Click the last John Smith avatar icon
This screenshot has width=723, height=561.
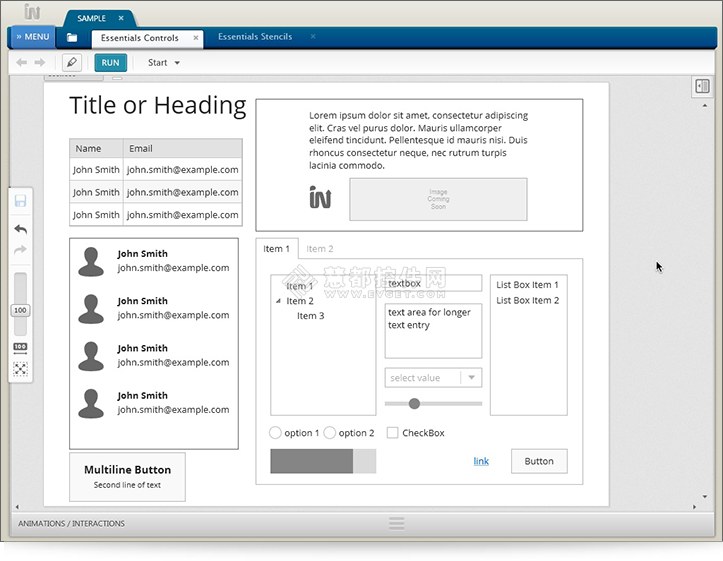point(91,403)
